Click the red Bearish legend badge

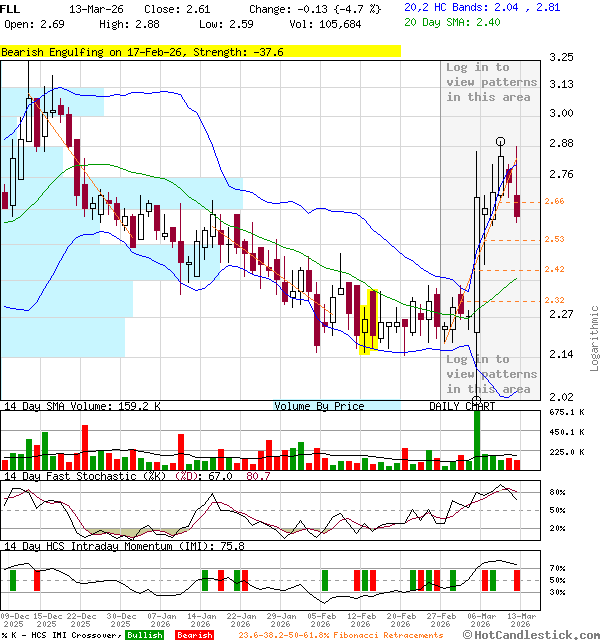point(195,635)
